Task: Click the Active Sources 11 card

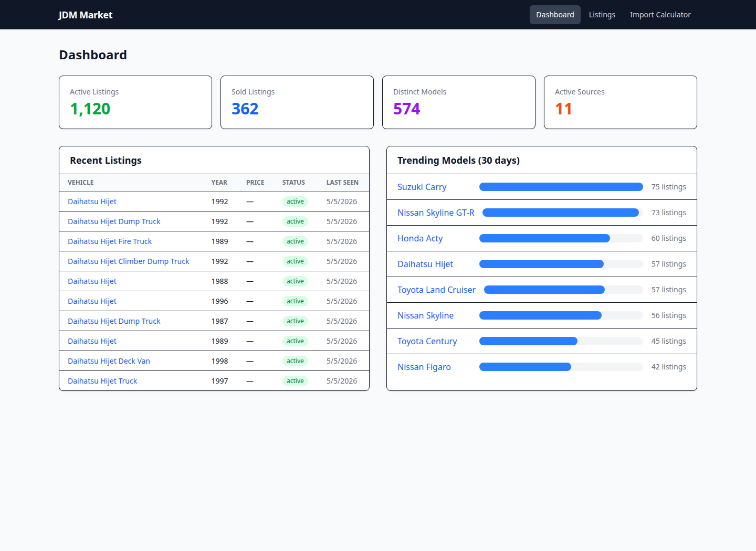Action: pyautogui.click(x=621, y=102)
